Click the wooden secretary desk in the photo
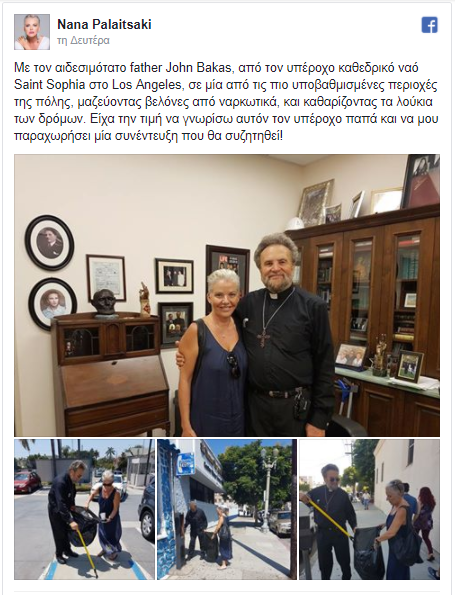 [x=111, y=374]
